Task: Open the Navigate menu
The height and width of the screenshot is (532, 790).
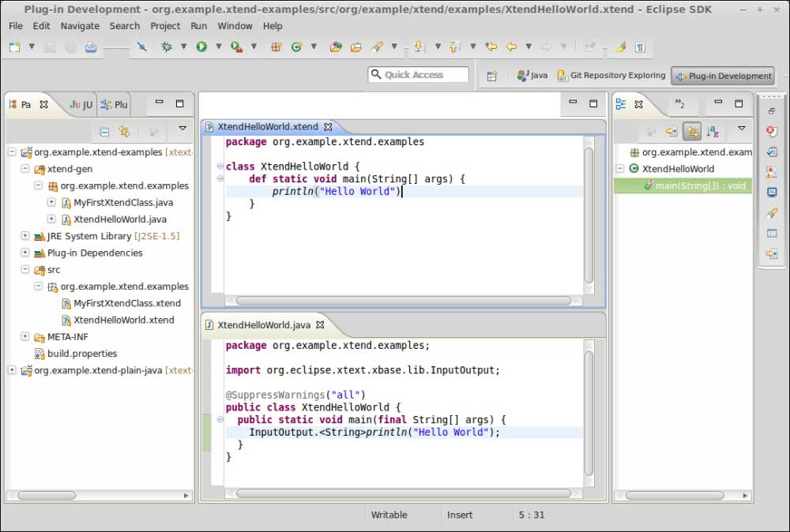Action: coord(80,26)
